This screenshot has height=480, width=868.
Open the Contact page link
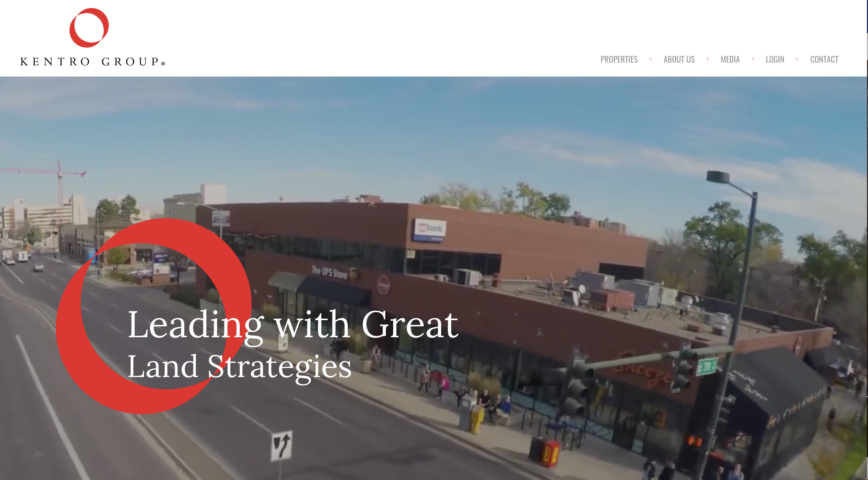click(x=824, y=59)
